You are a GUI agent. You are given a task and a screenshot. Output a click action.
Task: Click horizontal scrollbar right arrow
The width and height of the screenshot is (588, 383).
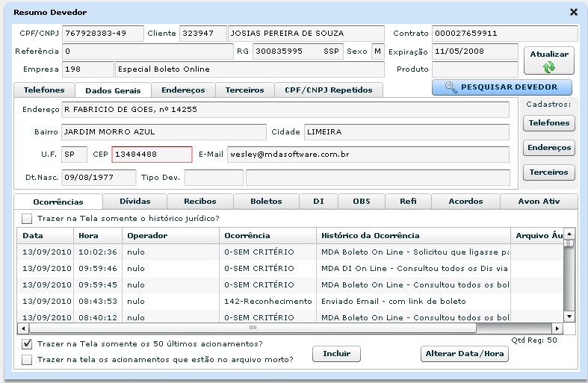tap(557, 328)
